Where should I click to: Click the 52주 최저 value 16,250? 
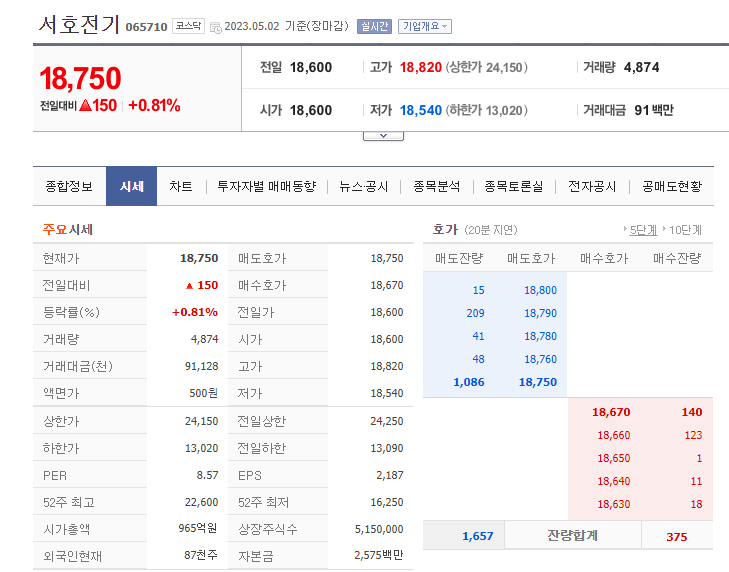[x=387, y=502]
